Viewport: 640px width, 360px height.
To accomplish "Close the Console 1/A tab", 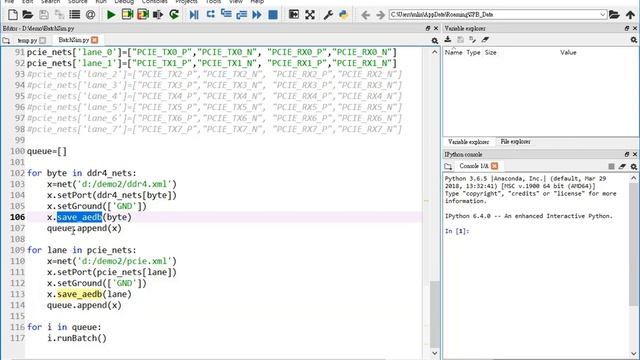I will (495, 166).
